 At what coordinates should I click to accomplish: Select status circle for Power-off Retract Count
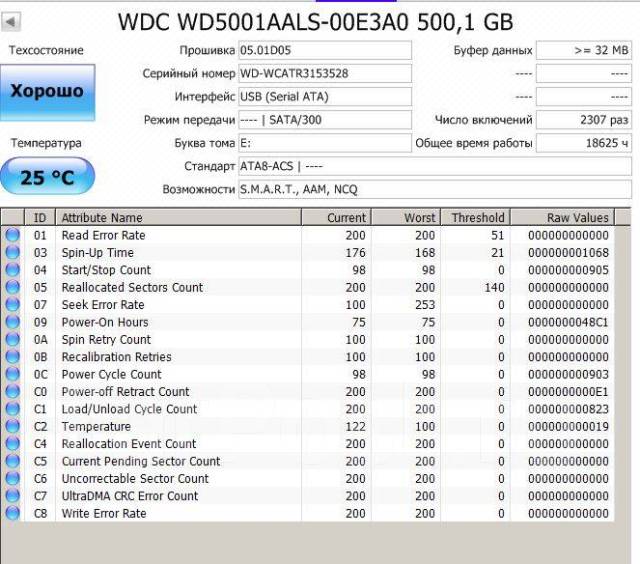pyautogui.click(x=13, y=391)
